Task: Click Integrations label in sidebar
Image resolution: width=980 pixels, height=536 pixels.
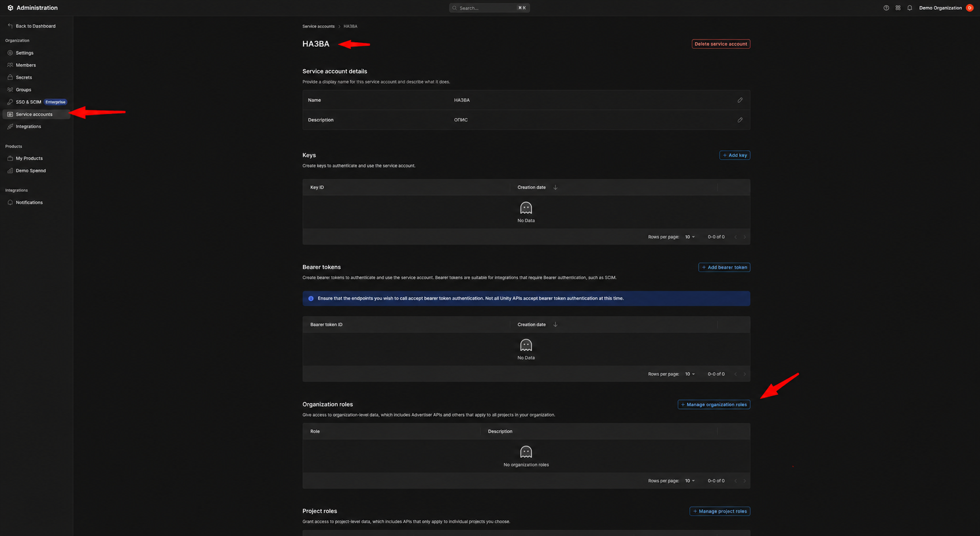Action: 28,126
